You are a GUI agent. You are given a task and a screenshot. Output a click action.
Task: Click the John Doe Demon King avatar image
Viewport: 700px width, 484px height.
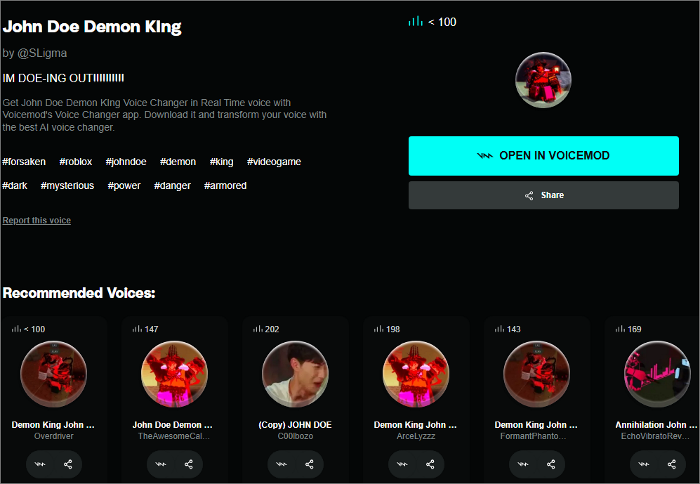[543, 80]
